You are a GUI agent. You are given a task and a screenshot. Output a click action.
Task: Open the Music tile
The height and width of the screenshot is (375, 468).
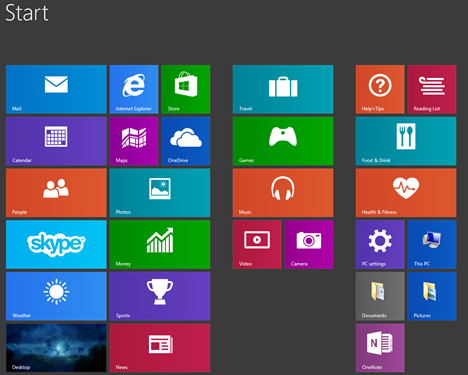point(283,193)
